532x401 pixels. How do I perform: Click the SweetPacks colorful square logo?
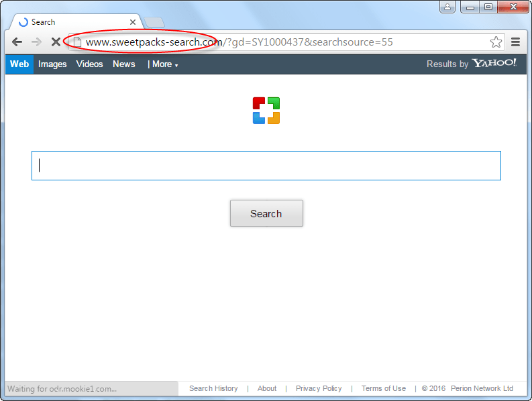[266, 111]
